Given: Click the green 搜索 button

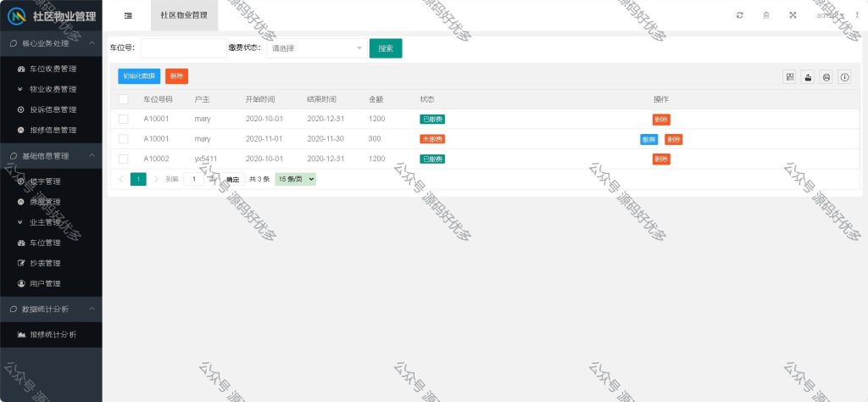Looking at the screenshot, I should 386,48.
